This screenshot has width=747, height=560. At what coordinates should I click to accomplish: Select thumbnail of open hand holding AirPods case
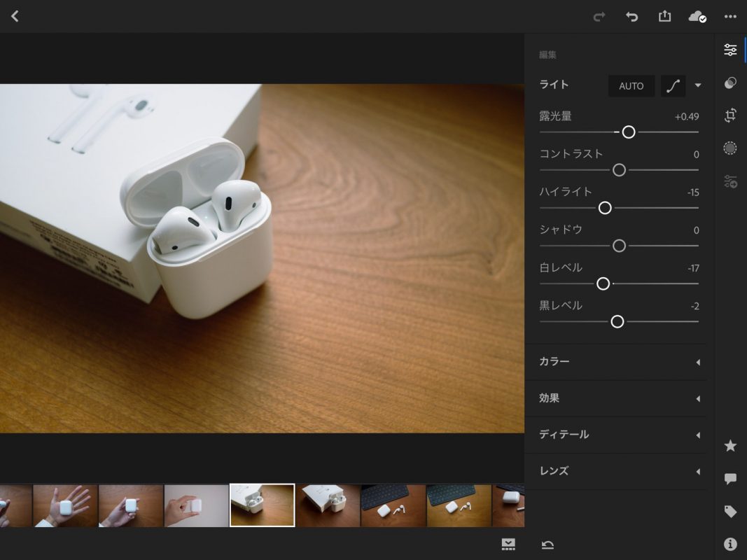pos(65,505)
